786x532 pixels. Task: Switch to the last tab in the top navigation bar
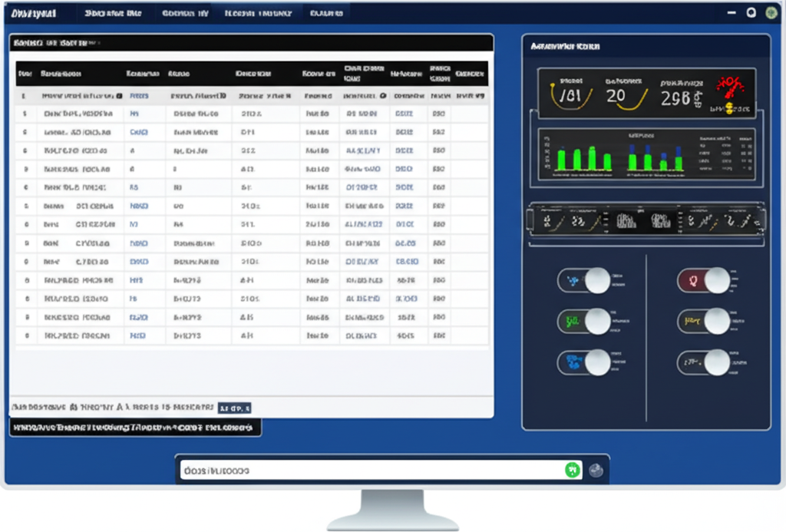(x=326, y=13)
